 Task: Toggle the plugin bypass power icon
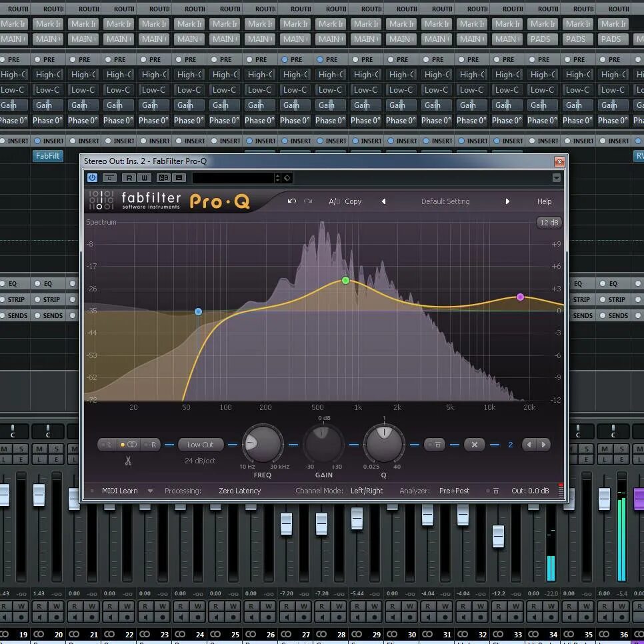92,177
